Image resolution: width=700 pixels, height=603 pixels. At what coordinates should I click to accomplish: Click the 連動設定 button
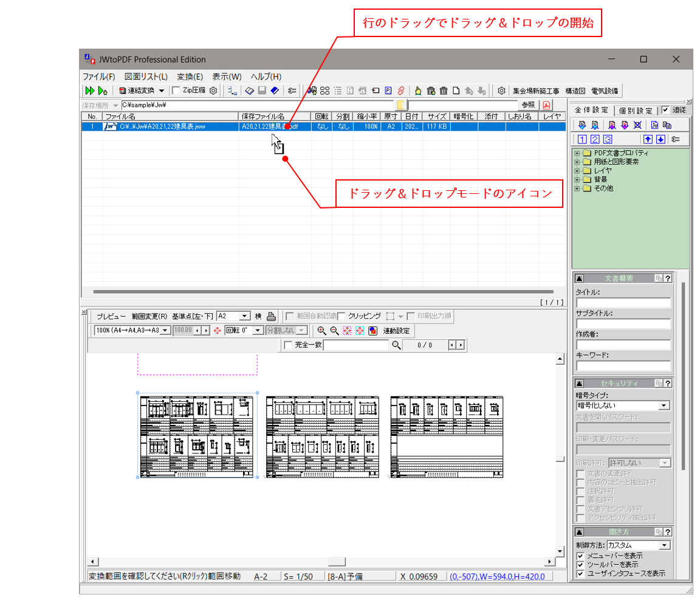[396, 331]
